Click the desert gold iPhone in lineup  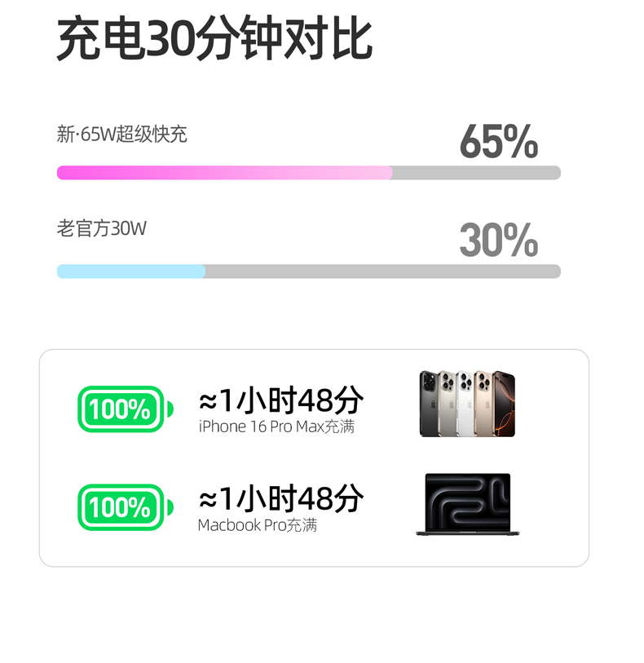[x=483, y=404]
